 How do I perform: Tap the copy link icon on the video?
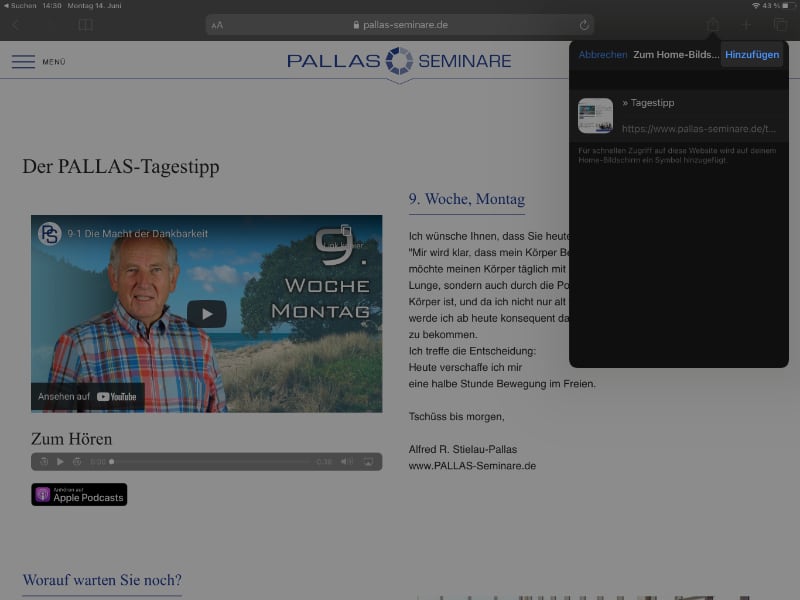click(x=346, y=231)
